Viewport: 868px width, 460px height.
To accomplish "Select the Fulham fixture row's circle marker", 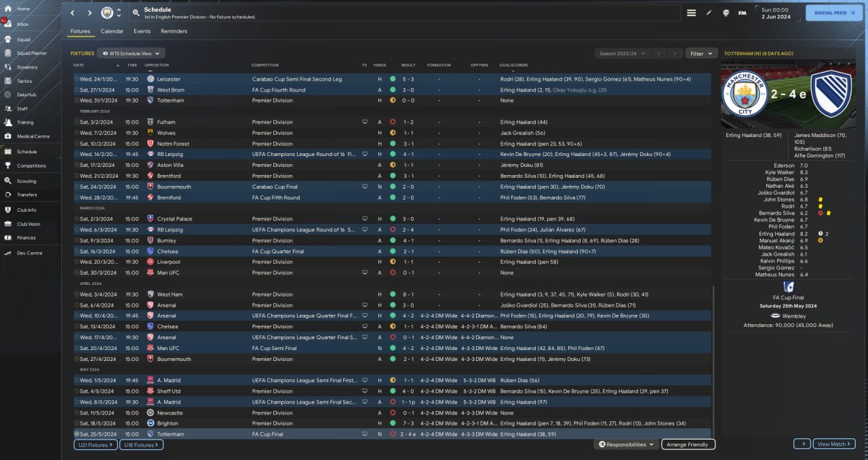I will click(77, 122).
